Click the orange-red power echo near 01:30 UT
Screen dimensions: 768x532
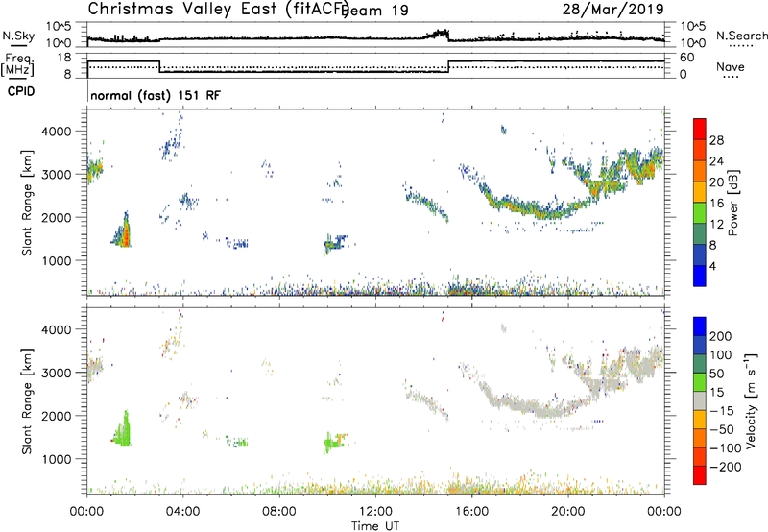click(x=126, y=234)
